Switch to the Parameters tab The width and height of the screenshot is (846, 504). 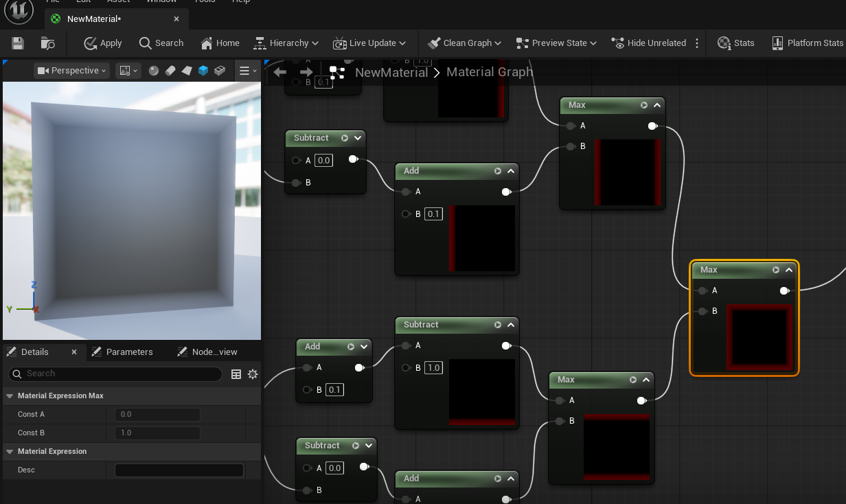122,352
